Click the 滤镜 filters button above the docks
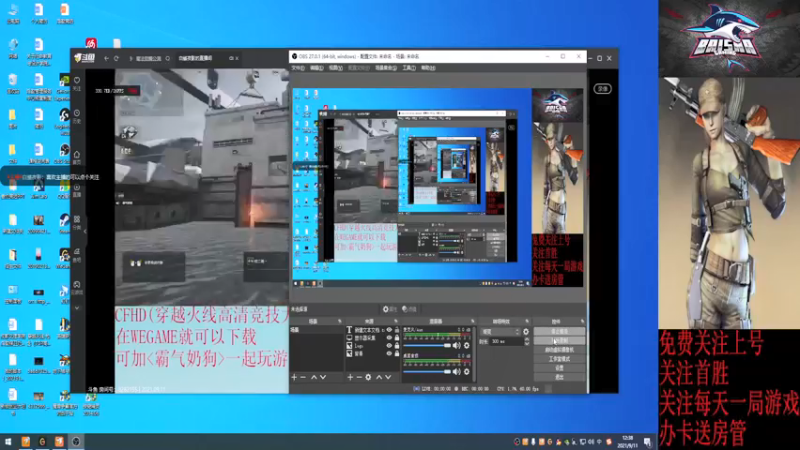 coord(409,309)
